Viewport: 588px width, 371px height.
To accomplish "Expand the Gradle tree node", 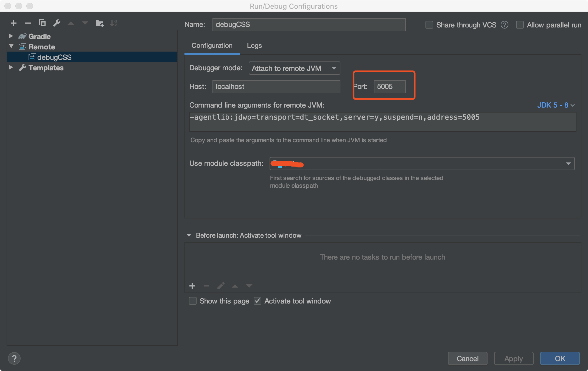I will (x=11, y=36).
